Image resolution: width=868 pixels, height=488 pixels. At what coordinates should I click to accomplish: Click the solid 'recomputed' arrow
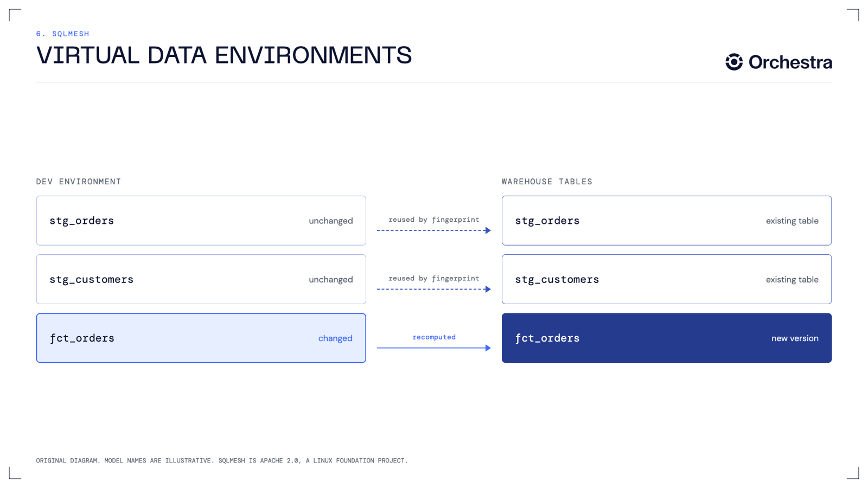[x=434, y=348]
